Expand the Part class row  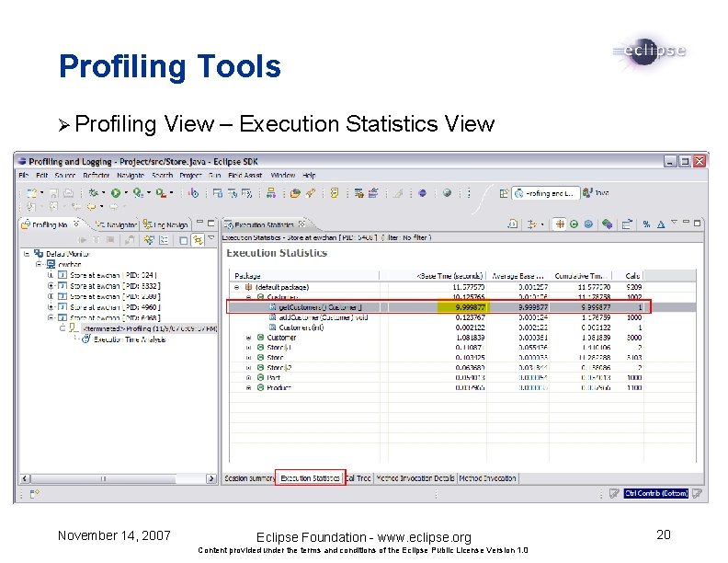point(249,378)
